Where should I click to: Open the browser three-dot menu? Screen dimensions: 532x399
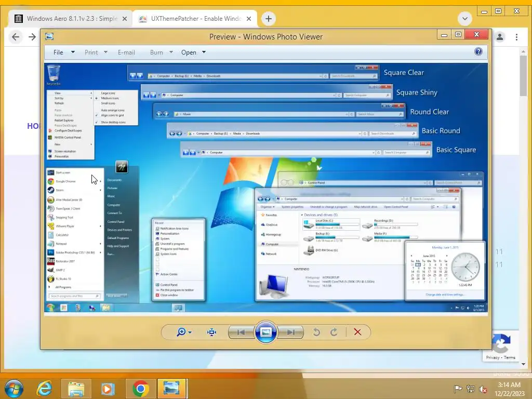tap(516, 37)
